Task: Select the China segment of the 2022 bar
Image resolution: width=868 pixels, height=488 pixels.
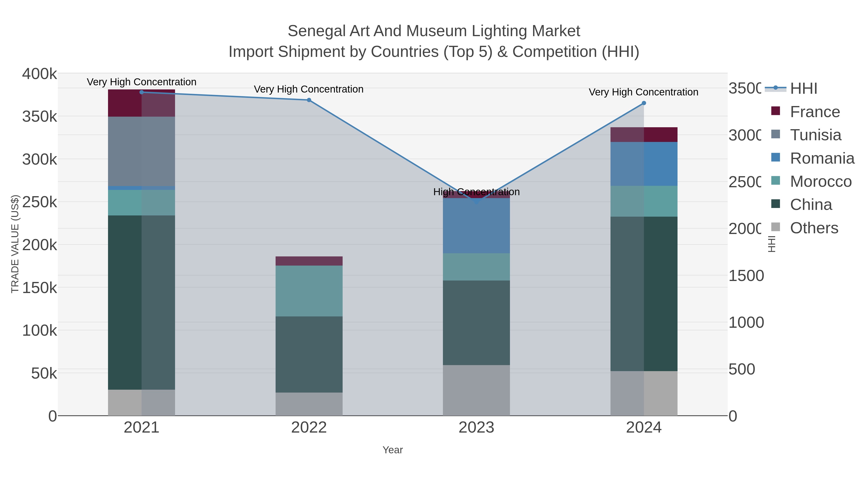Action: (x=309, y=354)
